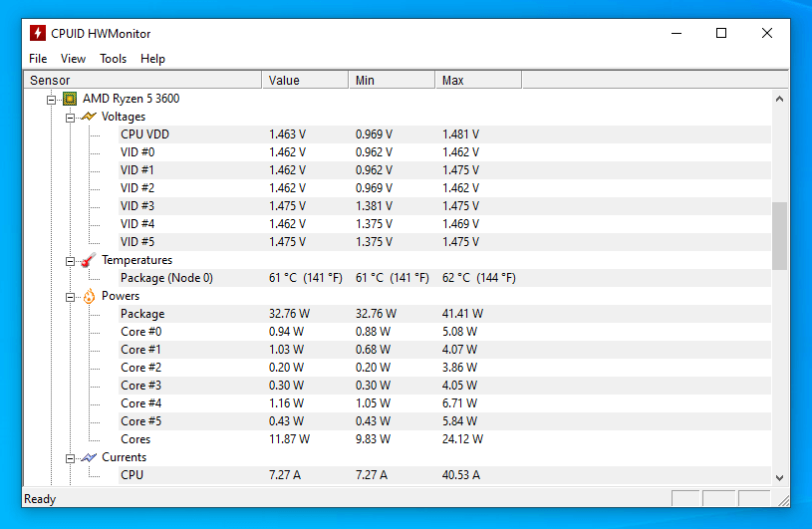The width and height of the screenshot is (812, 529).
Task: Collapse the Voltages group
Action: coord(70,118)
